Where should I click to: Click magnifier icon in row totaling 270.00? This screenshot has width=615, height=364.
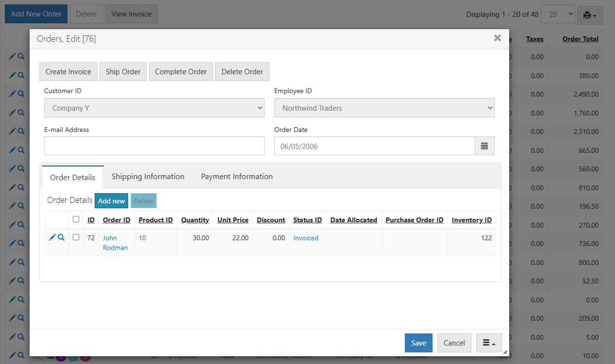[21, 225]
